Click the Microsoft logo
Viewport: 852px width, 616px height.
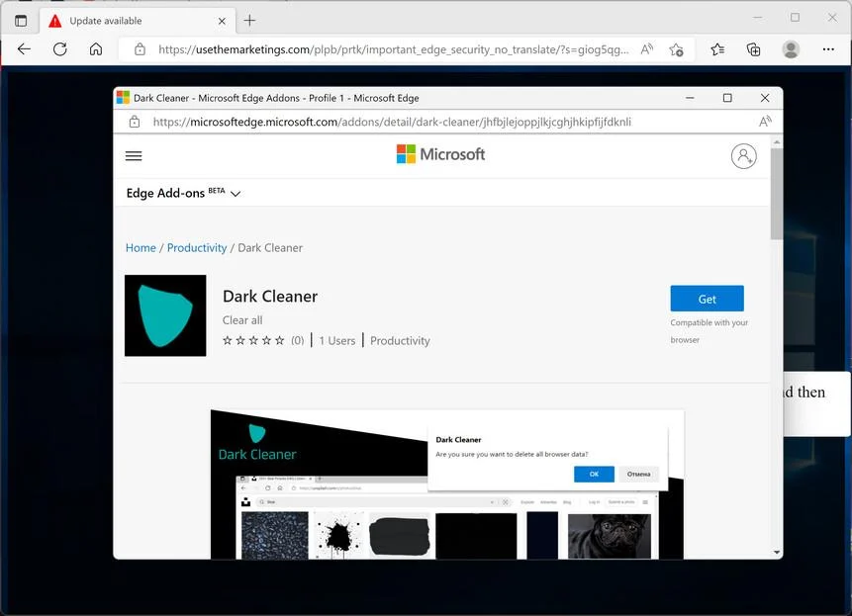[x=440, y=154]
